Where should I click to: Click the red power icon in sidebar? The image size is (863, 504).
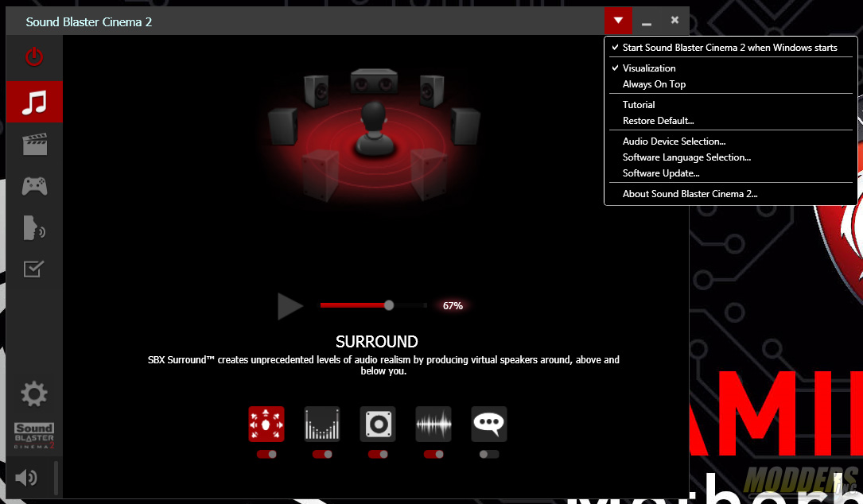click(34, 56)
